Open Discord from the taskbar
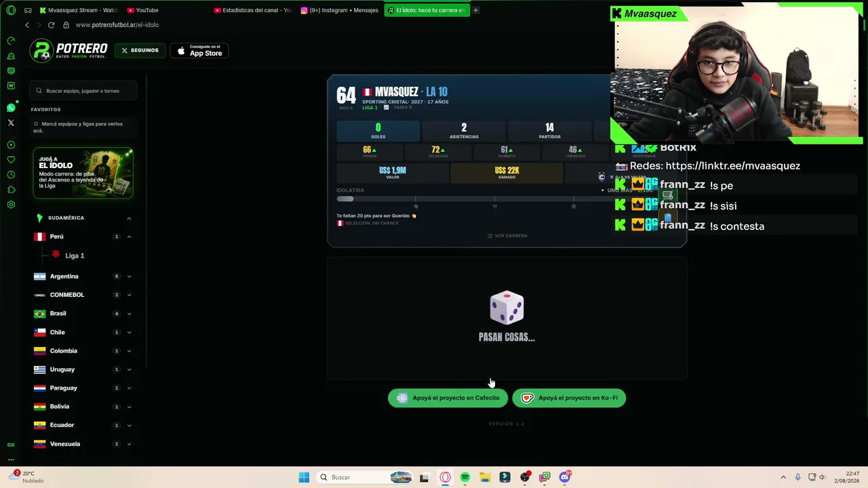868x488 pixels. tap(565, 477)
